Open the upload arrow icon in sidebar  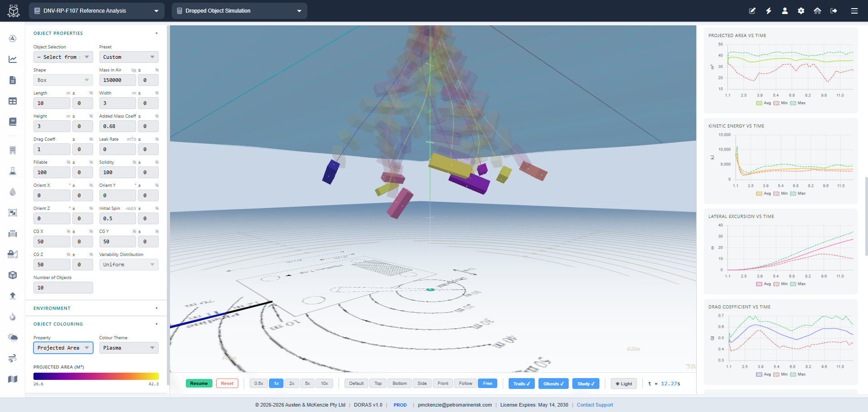[x=13, y=296]
